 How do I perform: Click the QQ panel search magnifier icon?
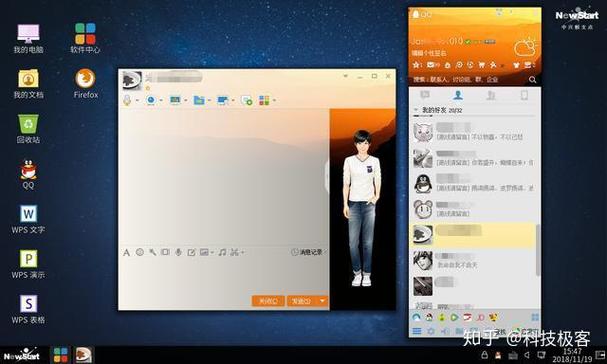point(533,80)
